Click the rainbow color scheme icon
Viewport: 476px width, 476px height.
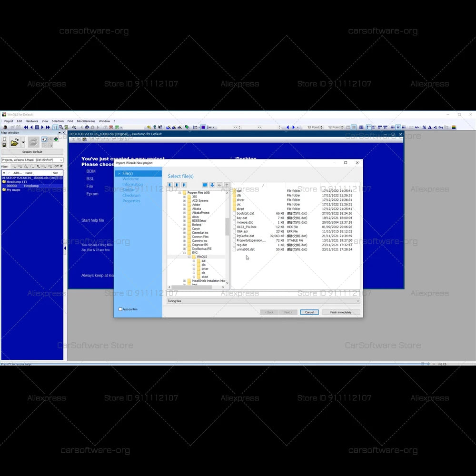tap(454, 128)
